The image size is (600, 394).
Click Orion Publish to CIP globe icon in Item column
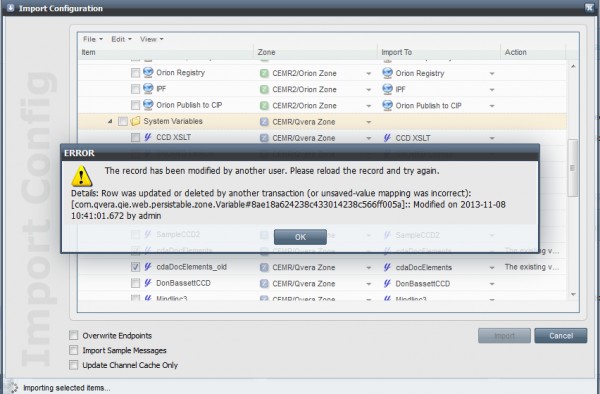click(148, 104)
